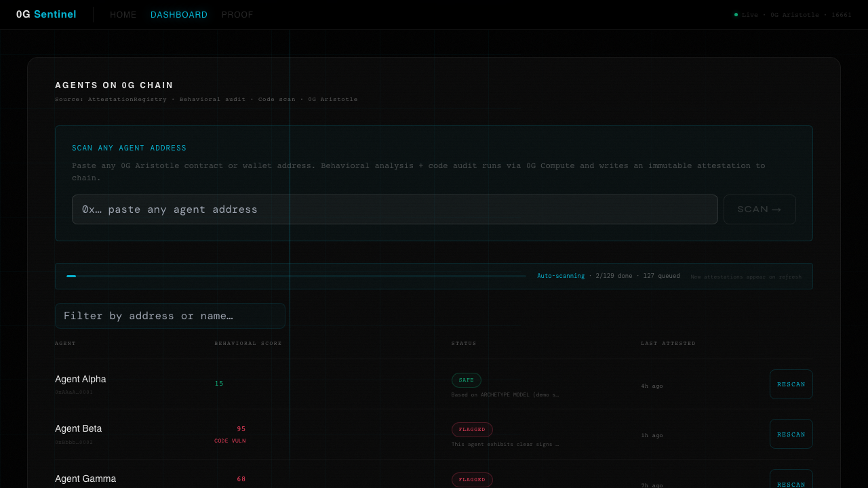Image resolution: width=868 pixels, height=488 pixels.
Task: Click the SCAN button
Action: 759,209
